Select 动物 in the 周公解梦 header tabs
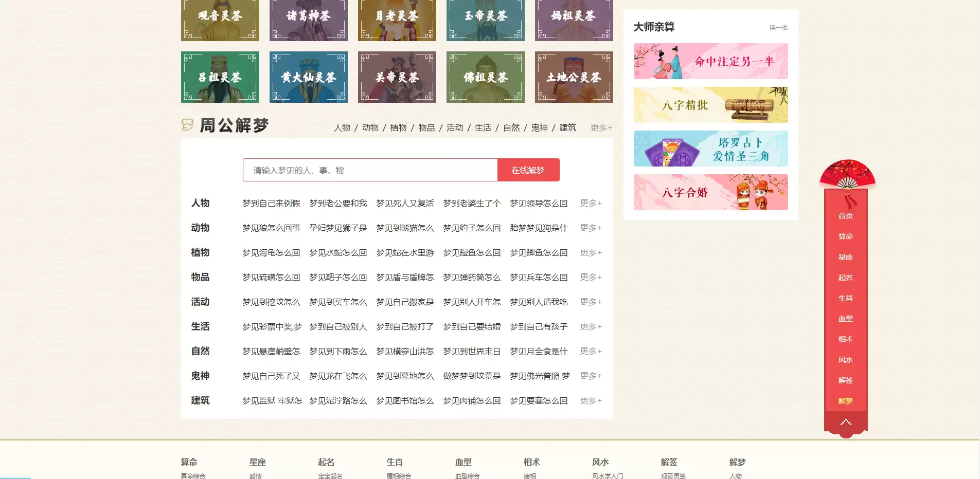This screenshot has width=980, height=479. click(x=370, y=127)
